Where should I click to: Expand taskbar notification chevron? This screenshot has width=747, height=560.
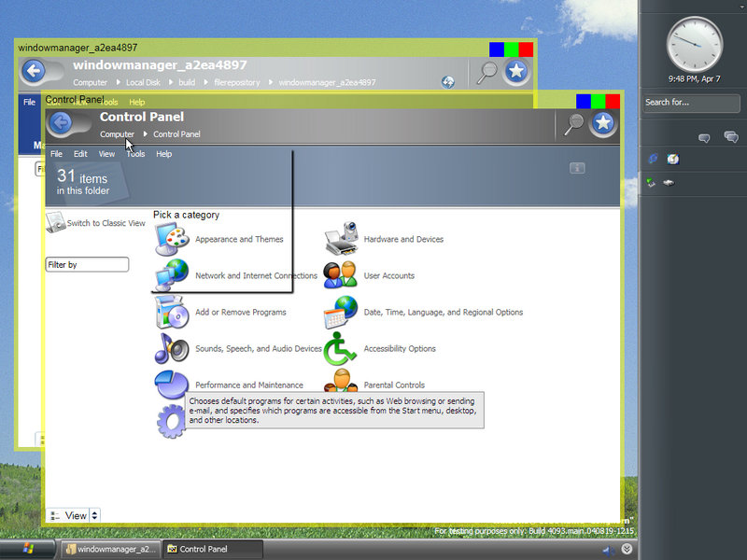click(627, 549)
